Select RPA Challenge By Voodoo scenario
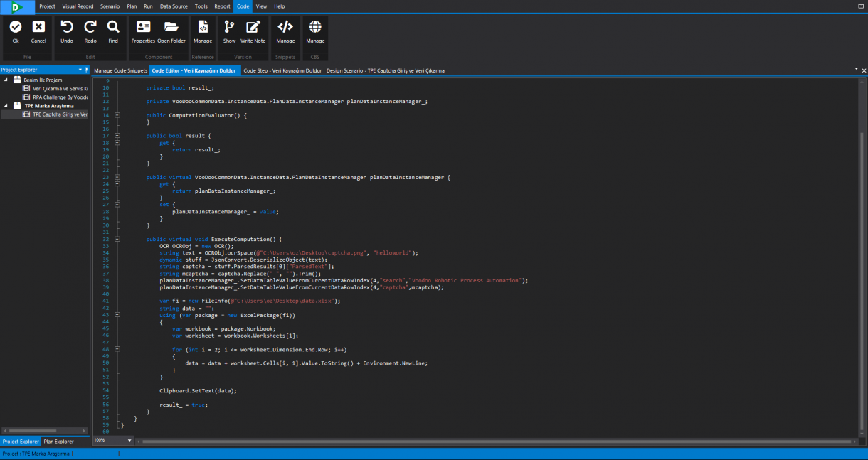 pyautogui.click(x=60, y=97)
